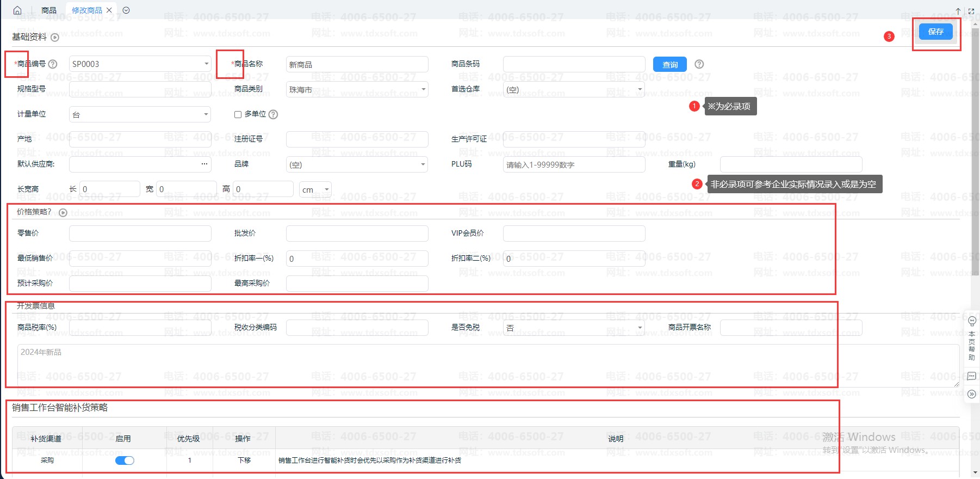Switch to the 商品 tab
The width and height of the screenshot is (980, 479).
[49, 10]
